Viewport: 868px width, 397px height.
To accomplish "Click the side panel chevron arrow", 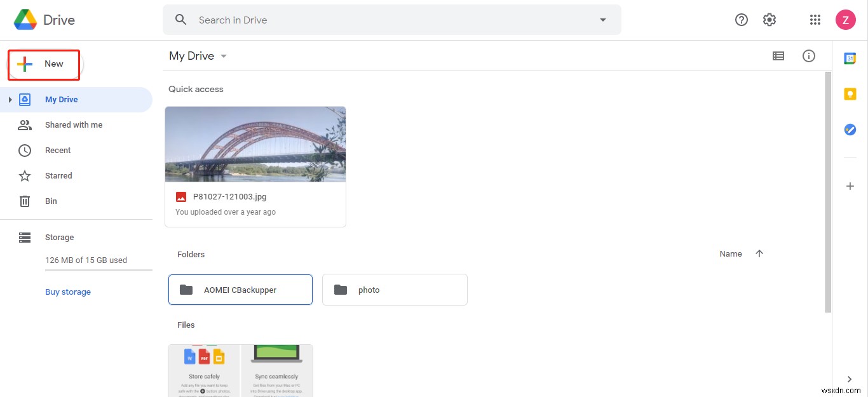I will [850, 379].
